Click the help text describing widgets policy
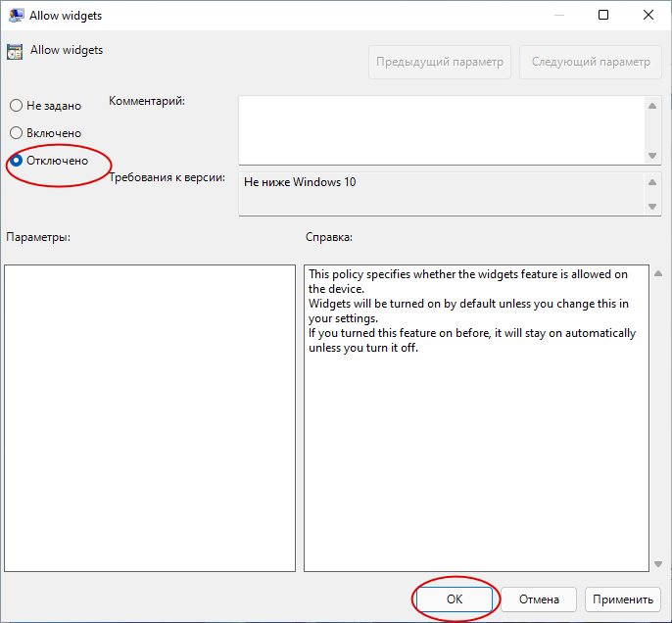This screenshot has height=623, width=672. point(472,311)
